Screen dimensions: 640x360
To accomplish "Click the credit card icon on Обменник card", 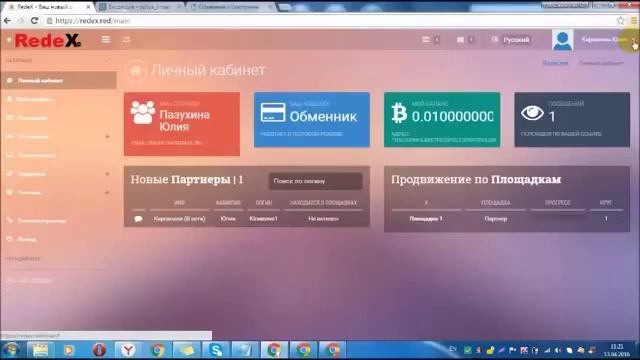I will point(273,113).
